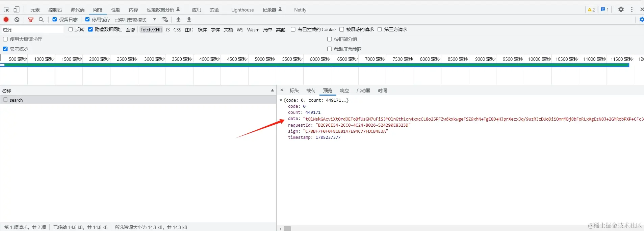Open the Netify panel tab
The height and width of the screenshot is (231, 644).
click(x=300, y=10)
